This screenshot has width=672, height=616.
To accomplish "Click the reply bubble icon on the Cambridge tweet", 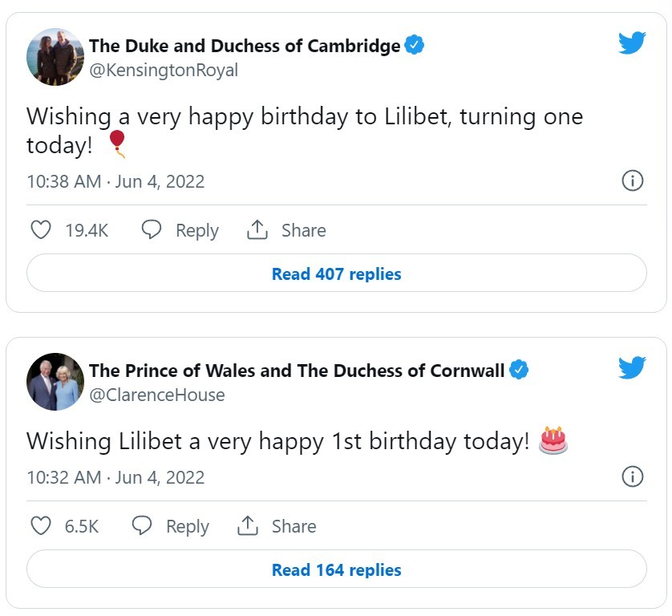I will coord(151,230).
